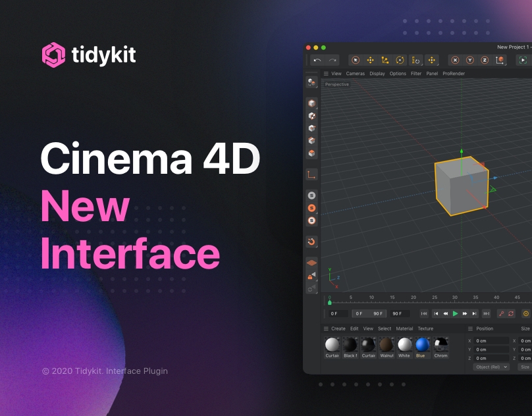Open the PSR reset tool flyout
This screenshot has height=416, width=532.
pyautogui.click(x=415, y=61)
